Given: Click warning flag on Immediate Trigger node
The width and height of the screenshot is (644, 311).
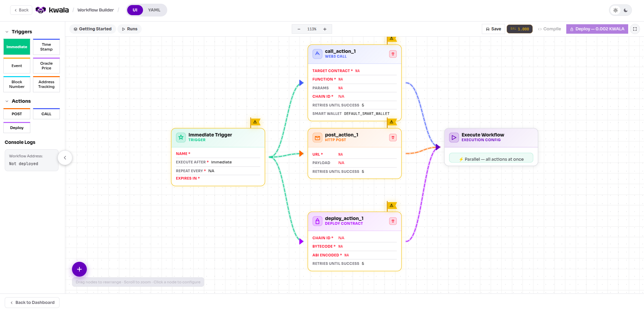Looking at the screenshot, I should (255, 122).
